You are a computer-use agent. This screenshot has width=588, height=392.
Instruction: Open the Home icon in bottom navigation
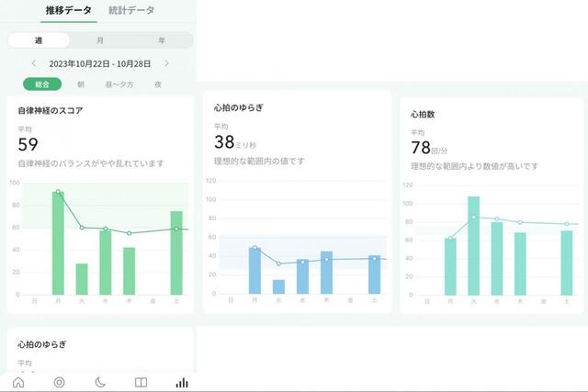(18, 382)
